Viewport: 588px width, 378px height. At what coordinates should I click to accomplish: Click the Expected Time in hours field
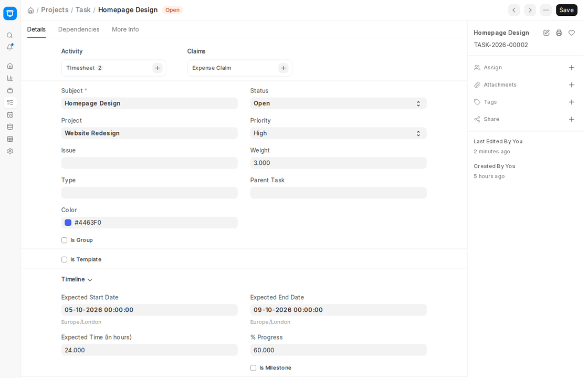(149, 350)
